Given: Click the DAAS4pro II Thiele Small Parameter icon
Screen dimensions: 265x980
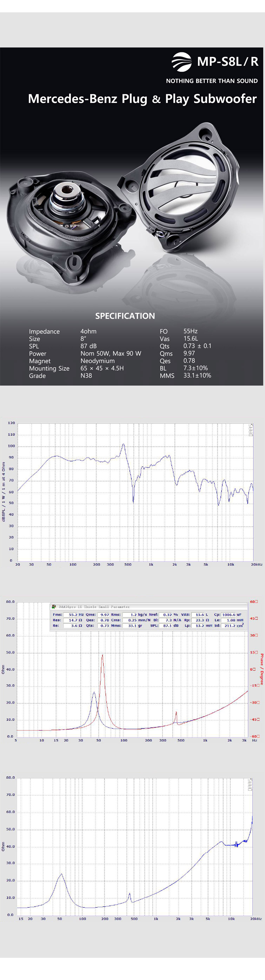Looking at the screenshot, I should 54,606.
